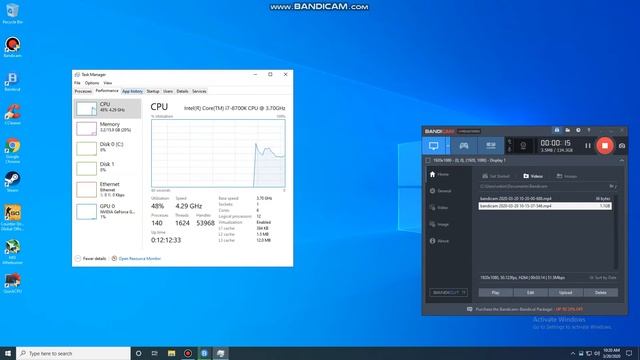Viewport: 640px width, 360px height.
Task: Open View menu in Task Manager
Action: pos(107,83)
